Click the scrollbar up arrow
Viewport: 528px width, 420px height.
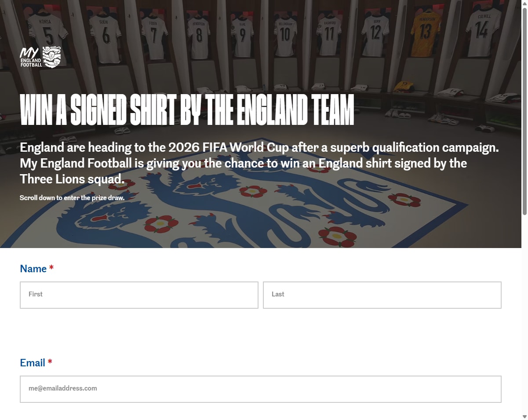pos(524,3)
